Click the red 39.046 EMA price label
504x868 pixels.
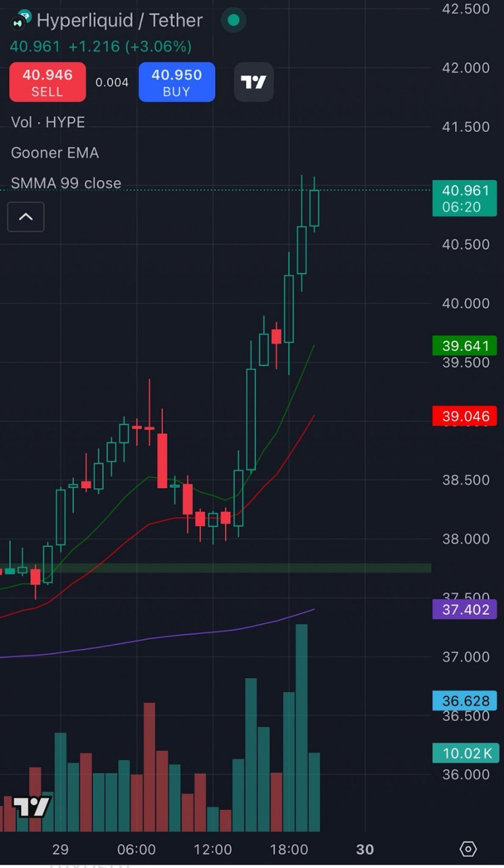click(x=466, y=416)
